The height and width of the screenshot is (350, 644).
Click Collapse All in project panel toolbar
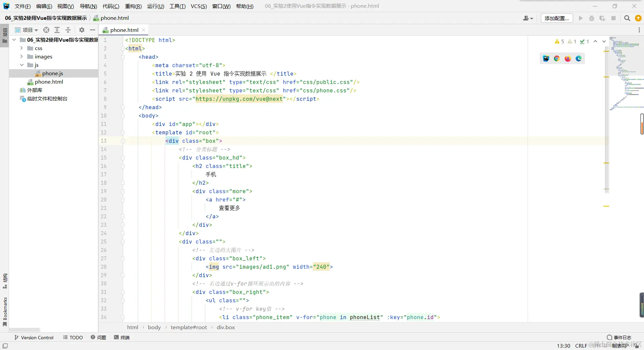pyautogui.click(x=68, y=30)
